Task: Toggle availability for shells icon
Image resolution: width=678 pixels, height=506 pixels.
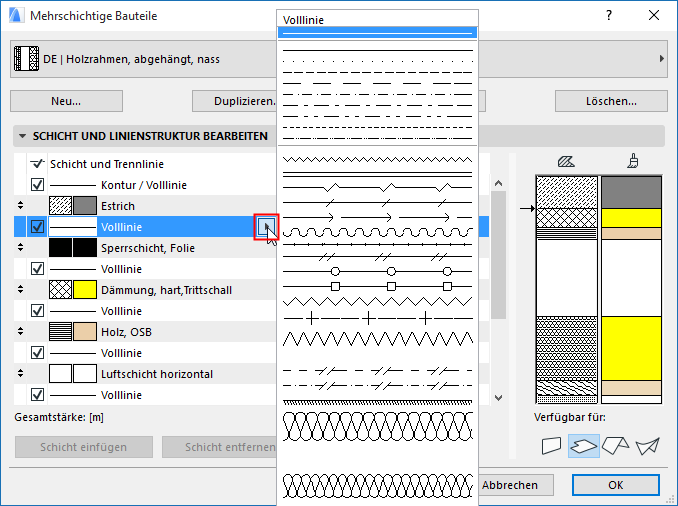Action: pos(647,446)
